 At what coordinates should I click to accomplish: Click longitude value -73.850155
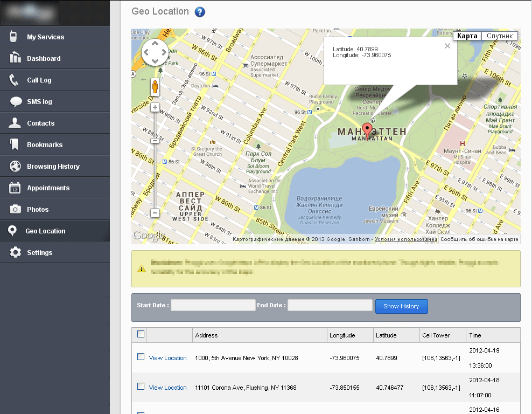pyautogui.click(x=345, y=388)
